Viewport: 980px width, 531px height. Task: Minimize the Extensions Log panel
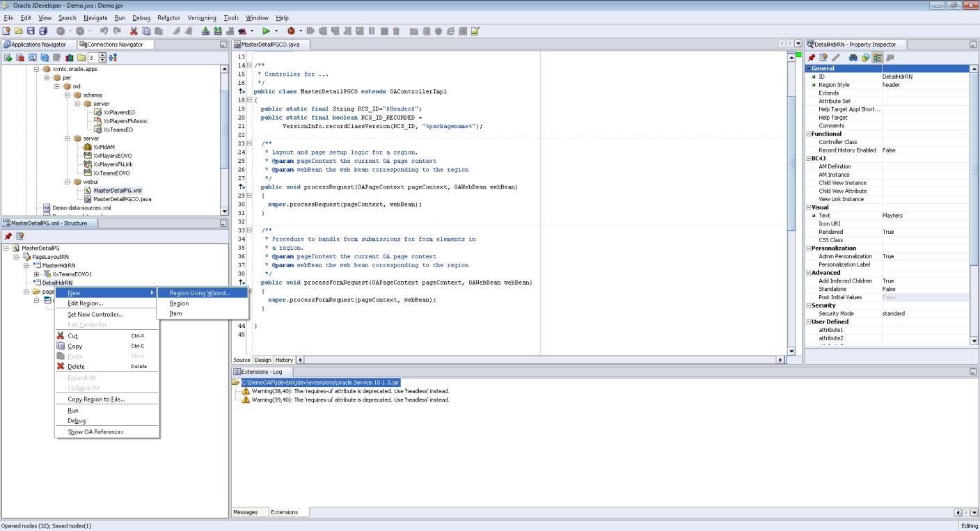[x=973, y=372]
